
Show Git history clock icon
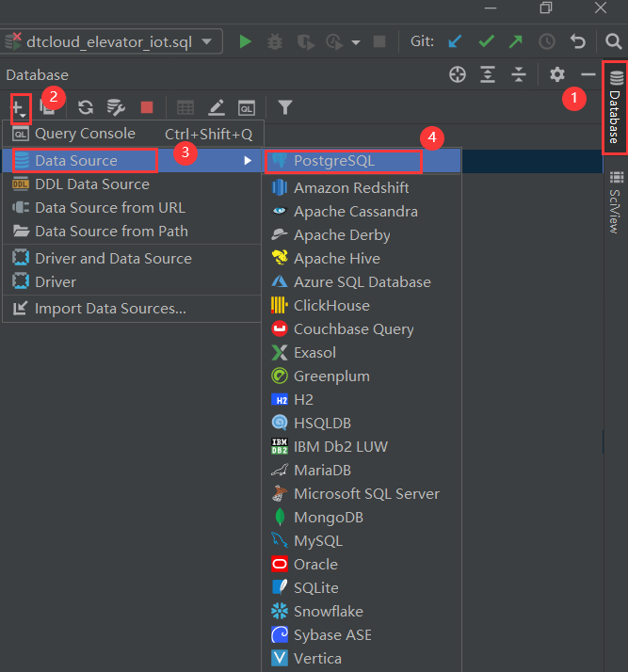(547, 41)
